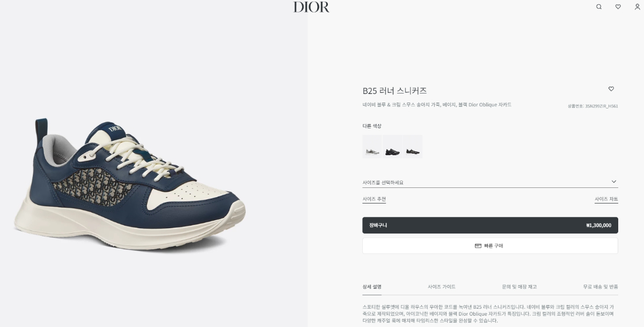
Task: Expand the 사이즈를 선택하세요 size dropdown
Action: point(490,182)
